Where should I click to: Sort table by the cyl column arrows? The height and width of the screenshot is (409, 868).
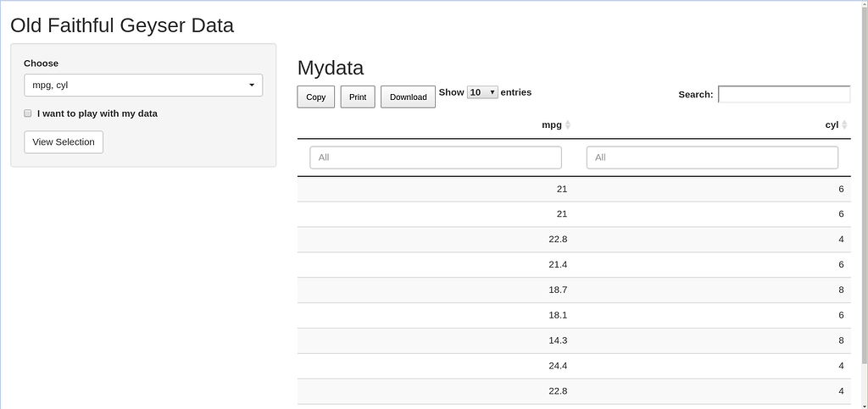click(x=844, y=125)
